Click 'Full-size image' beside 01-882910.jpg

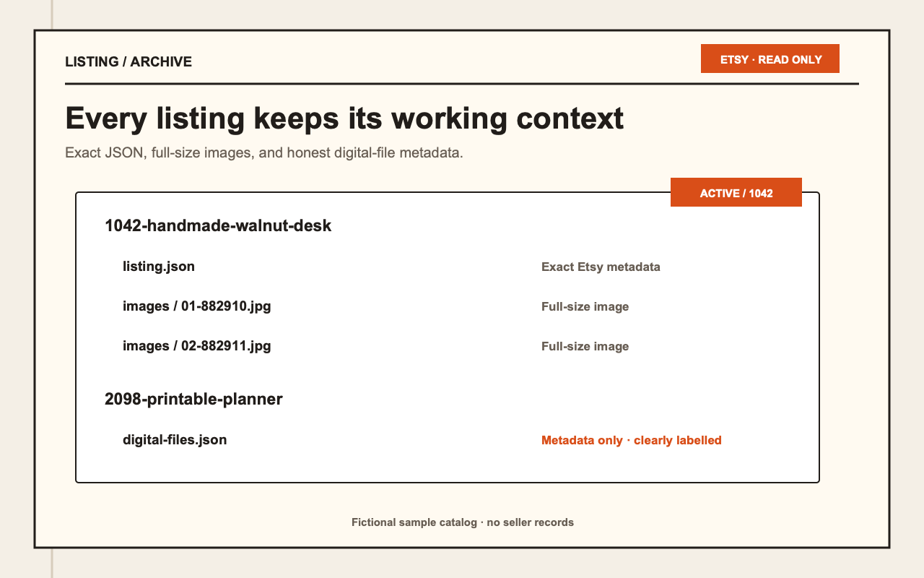[x=585, y=306]
